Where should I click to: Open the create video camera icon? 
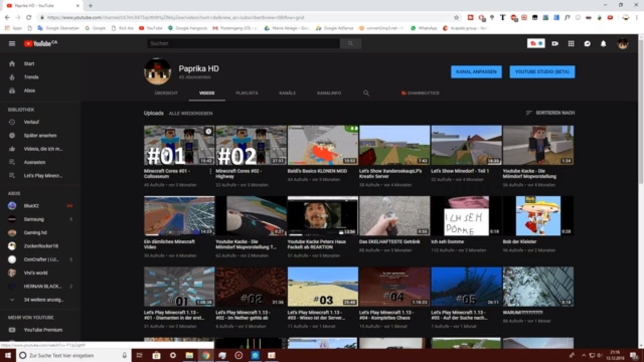[x=555, y=44]
